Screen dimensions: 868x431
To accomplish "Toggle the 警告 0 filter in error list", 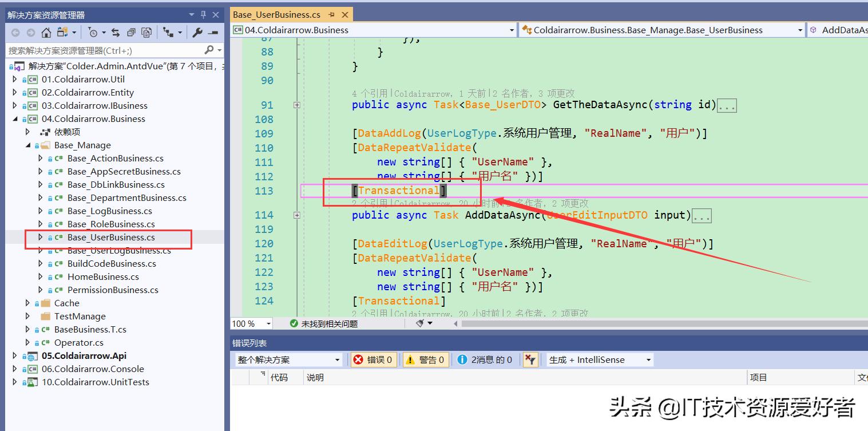I will point(425,359).
